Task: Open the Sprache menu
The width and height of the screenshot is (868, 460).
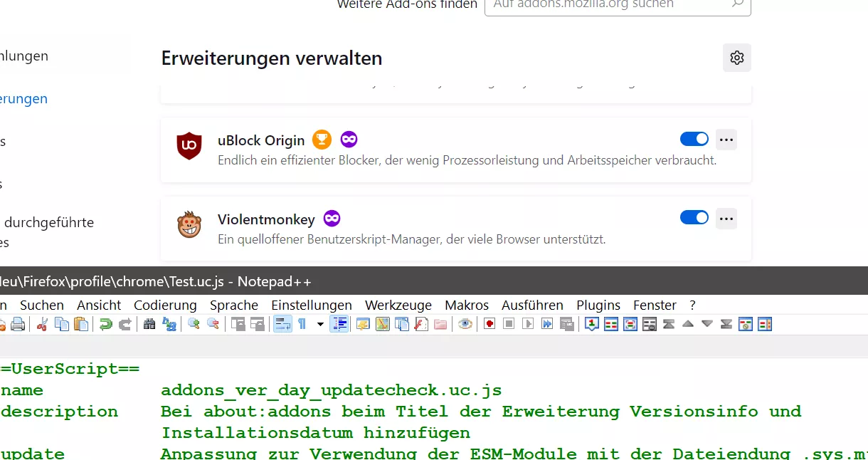Action: point(234,305)
